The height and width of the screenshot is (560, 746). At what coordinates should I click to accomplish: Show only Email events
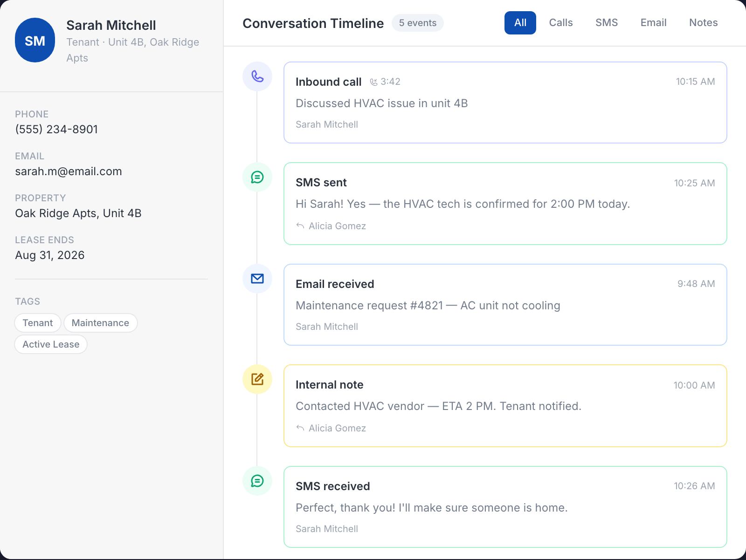point(654,23)
